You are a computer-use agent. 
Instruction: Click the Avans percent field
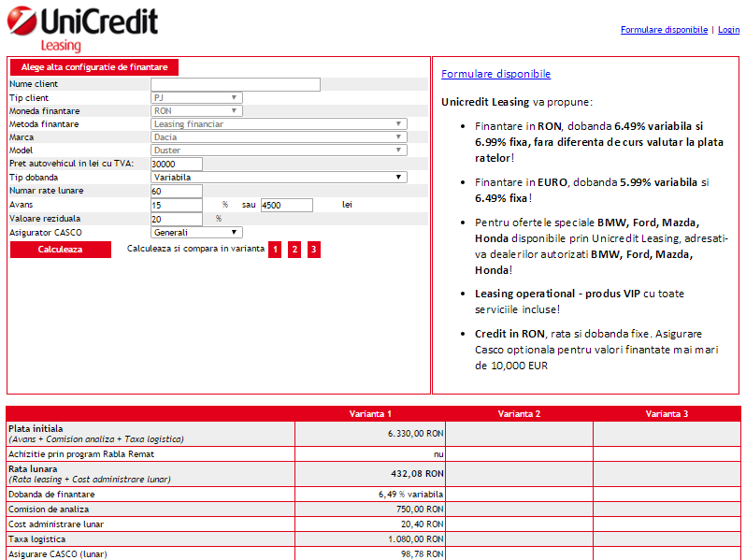pos(177,205)
